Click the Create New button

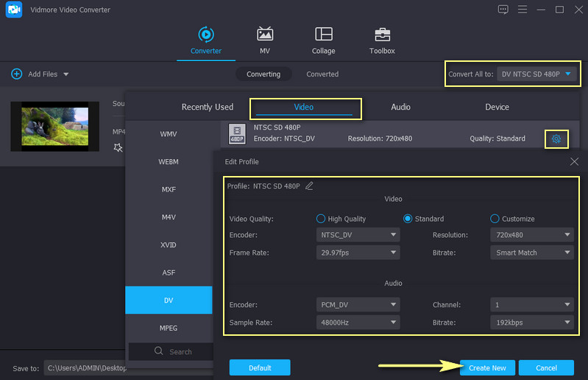point(487,367)
